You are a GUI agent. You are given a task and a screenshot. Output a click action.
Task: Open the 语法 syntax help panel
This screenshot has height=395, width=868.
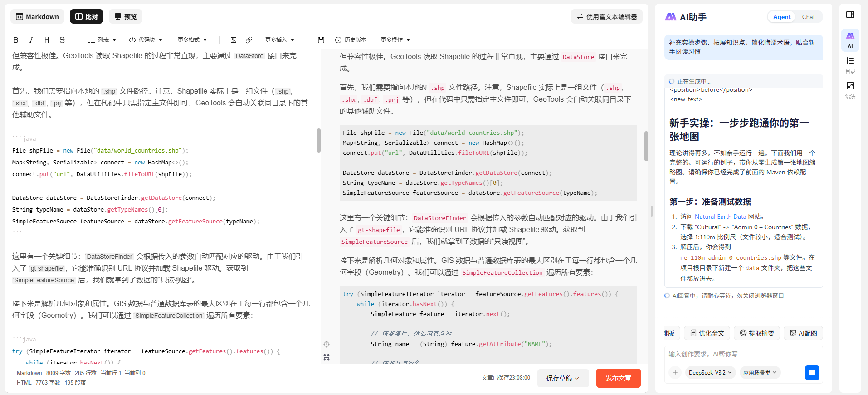coord(850,90)
